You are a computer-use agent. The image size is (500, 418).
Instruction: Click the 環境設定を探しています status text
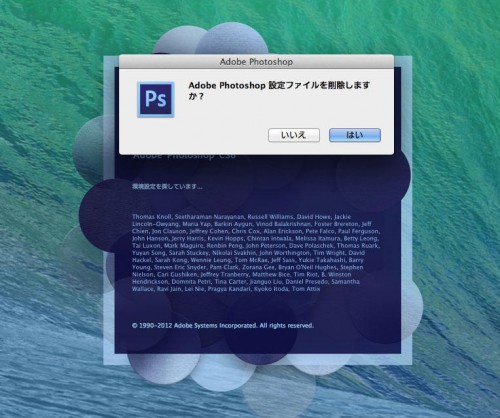tap(167, 186)
